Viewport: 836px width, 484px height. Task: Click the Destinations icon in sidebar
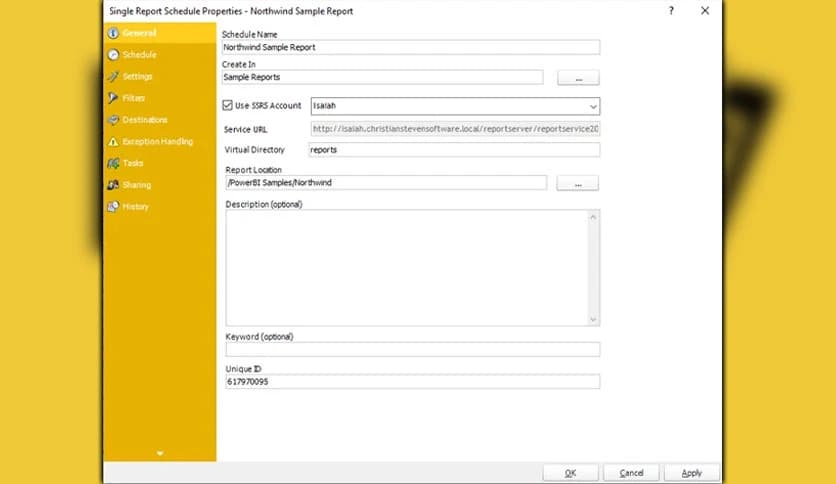click(x=113, y=120)
